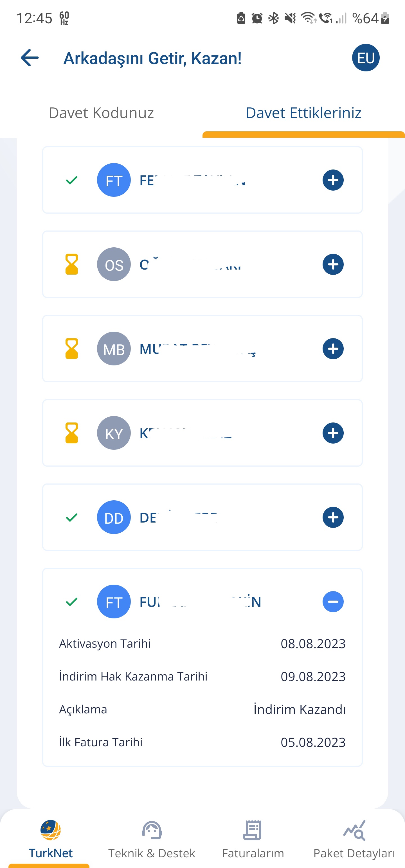Open Paket Detayları chart icon
Image resolution: width=405 pixels, height=868 pixels.
(x=354, y=830)
